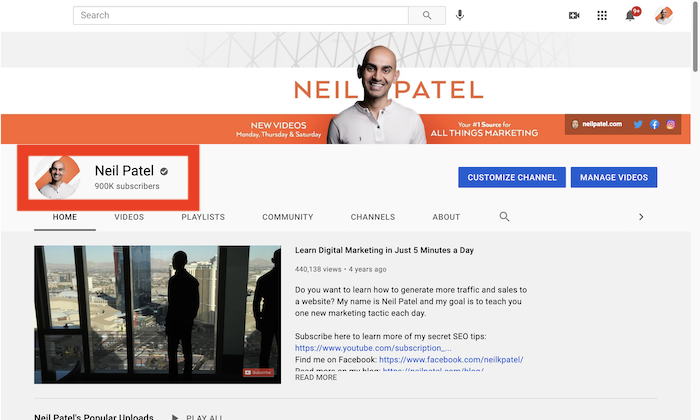The height and width of the screenshot is (420, 700).
Task: Open the create video camera icon
Action: (x=574, y=16)
